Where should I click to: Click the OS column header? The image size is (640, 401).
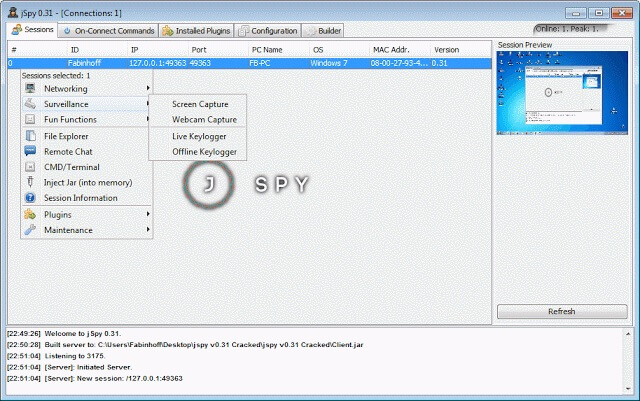(x=339, y=50)
